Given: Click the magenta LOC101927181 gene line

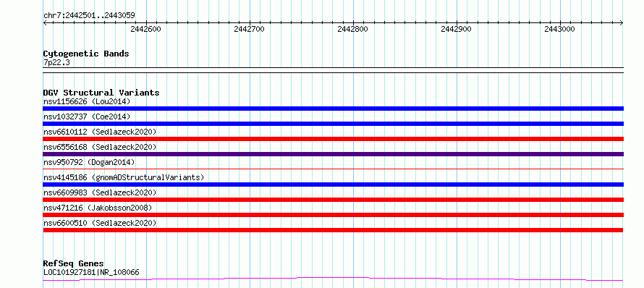Looking at the screenshot, I should [x=333, y=279].
